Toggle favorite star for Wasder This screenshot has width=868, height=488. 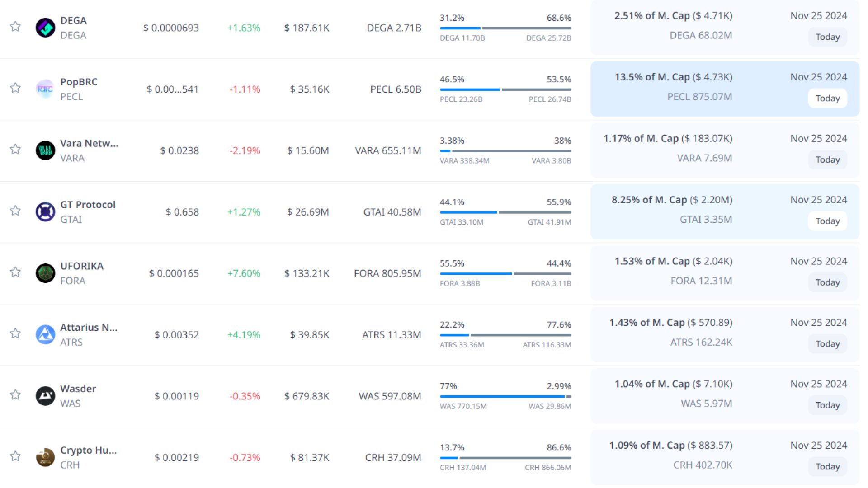coord(15,395)
